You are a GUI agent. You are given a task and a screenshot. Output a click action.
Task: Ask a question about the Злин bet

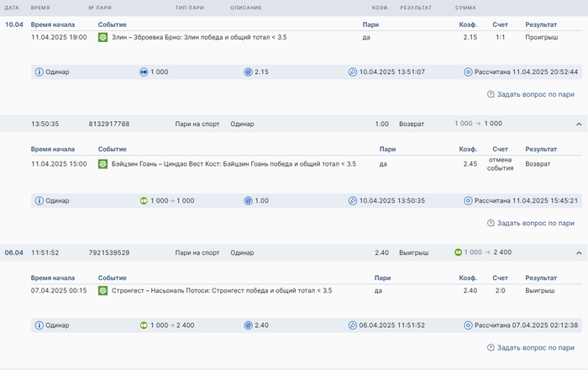(x=531, y=94)
